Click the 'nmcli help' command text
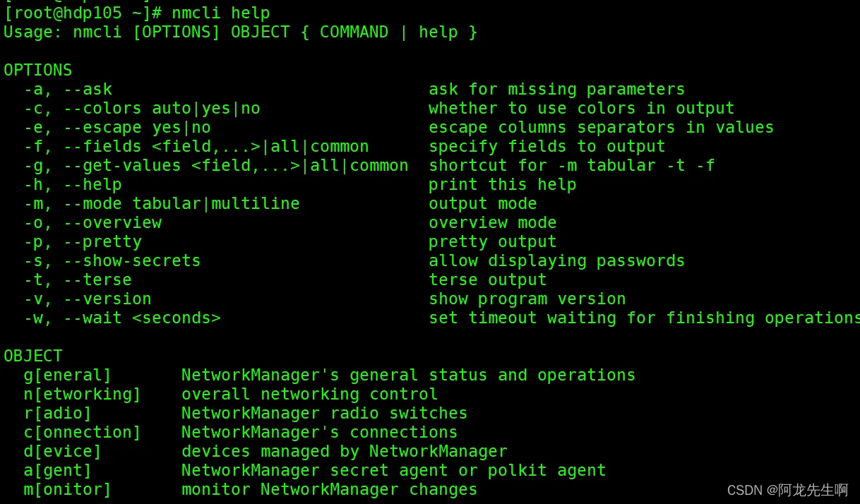The width and height of the screenshot is (860, 504). pyautogui.click(x=220, y=13)
